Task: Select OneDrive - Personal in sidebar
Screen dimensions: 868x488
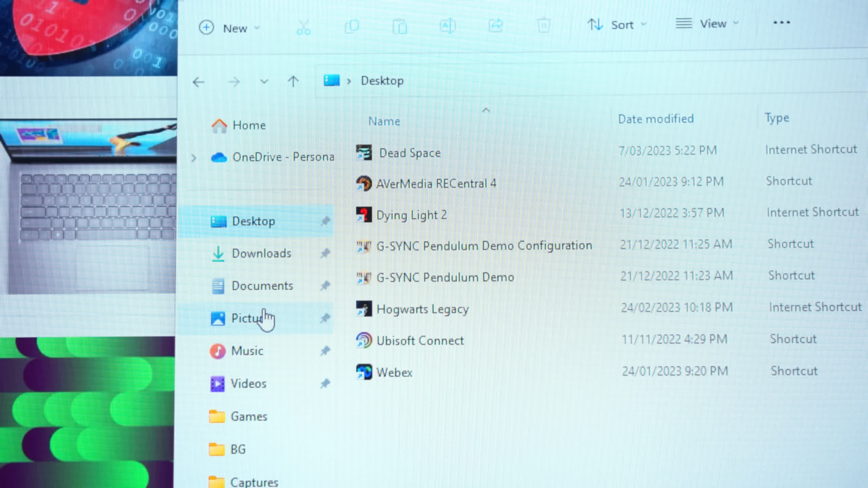Action: tap(272, 157)
